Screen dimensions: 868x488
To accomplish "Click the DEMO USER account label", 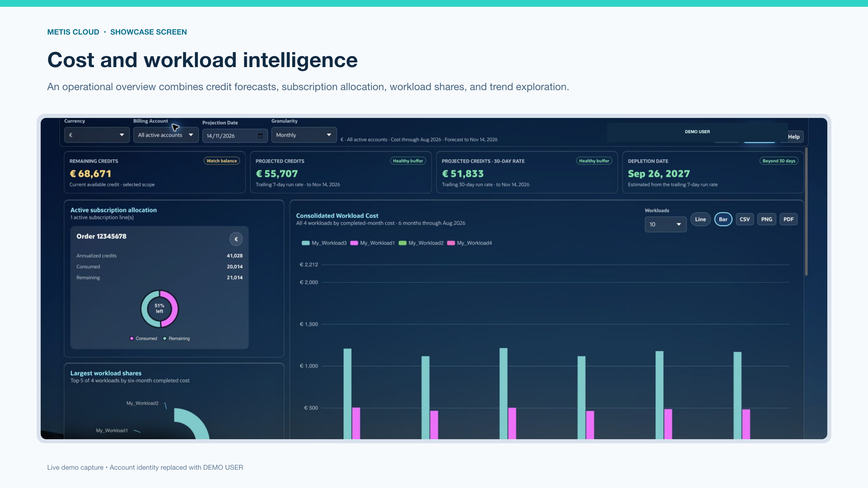I will pyautogui.click(x=697, y=132).
